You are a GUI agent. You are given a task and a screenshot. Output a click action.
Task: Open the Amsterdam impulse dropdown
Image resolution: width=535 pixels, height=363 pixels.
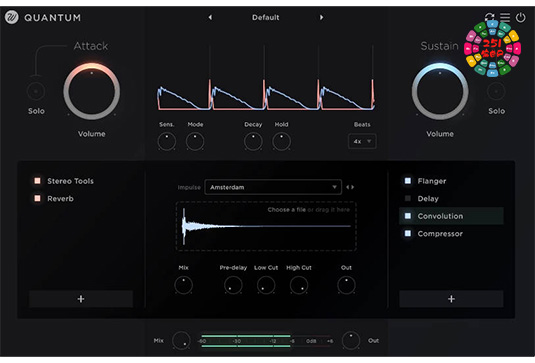[x=273, y=187]
